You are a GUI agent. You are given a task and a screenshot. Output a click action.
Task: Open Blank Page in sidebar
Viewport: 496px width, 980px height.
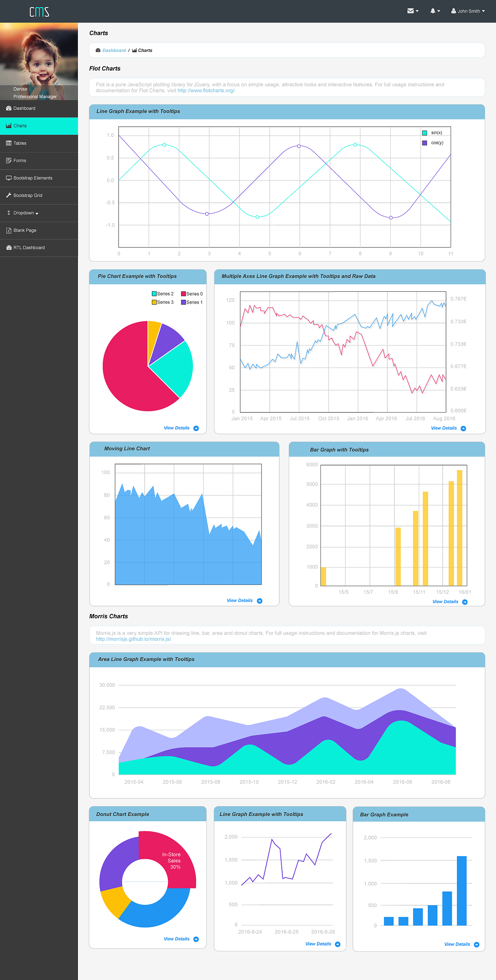[x=39, y=230]
